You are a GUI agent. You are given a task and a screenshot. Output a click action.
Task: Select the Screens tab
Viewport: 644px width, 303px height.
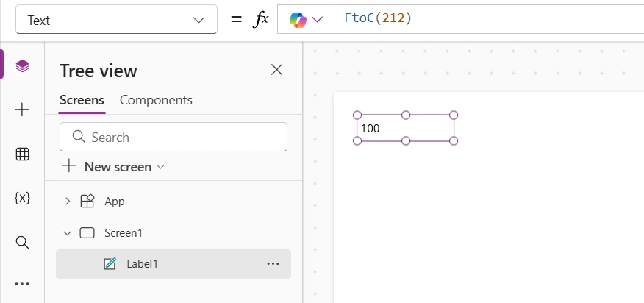tap(82, 100)
